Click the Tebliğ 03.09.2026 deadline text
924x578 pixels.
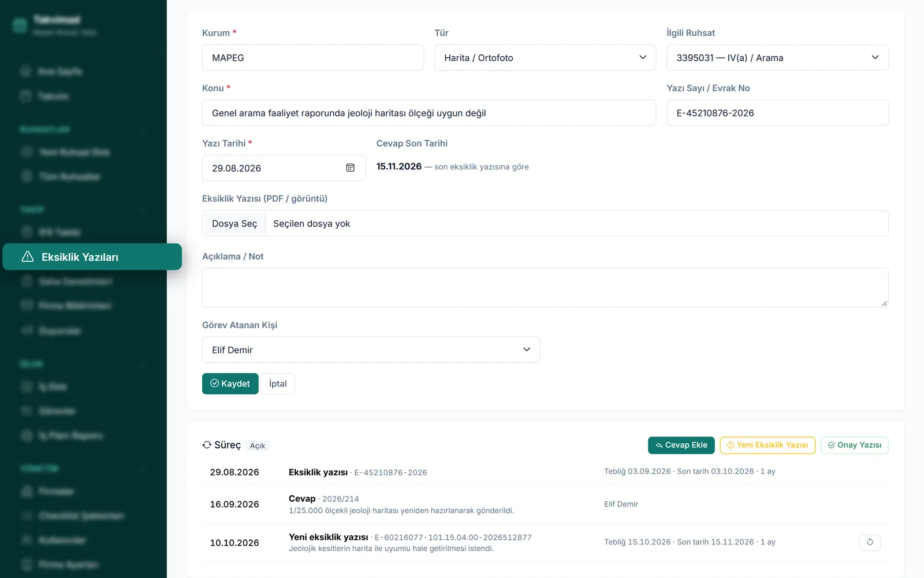coord(690,472)
